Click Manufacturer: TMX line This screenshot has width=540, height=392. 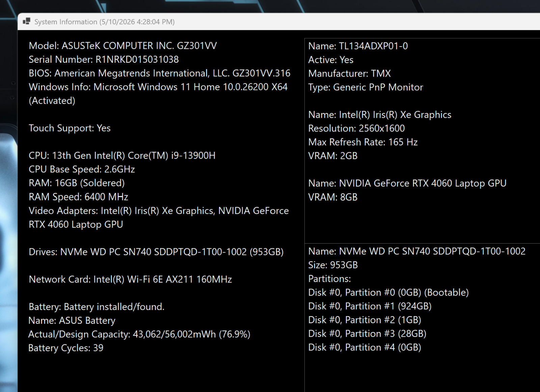pos(350,74)
